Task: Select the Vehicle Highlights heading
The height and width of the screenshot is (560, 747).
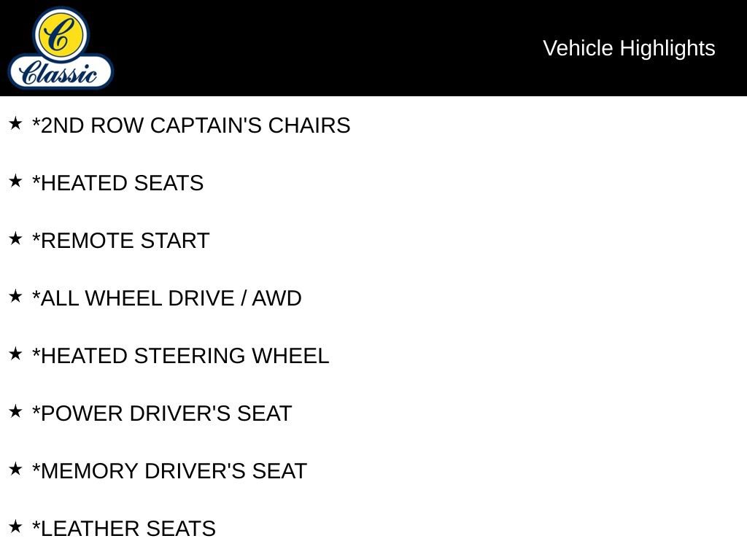Action: tap(629, 48)
